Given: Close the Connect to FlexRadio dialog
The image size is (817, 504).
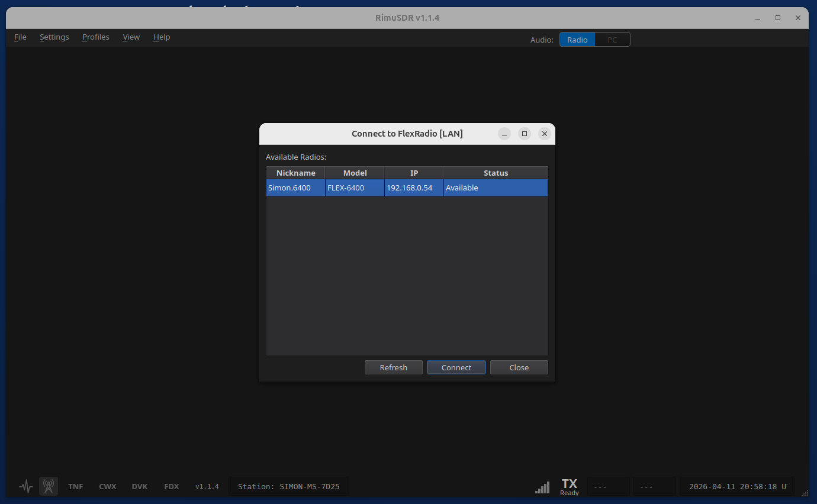Looking at the screenshot, I should 545,134.
